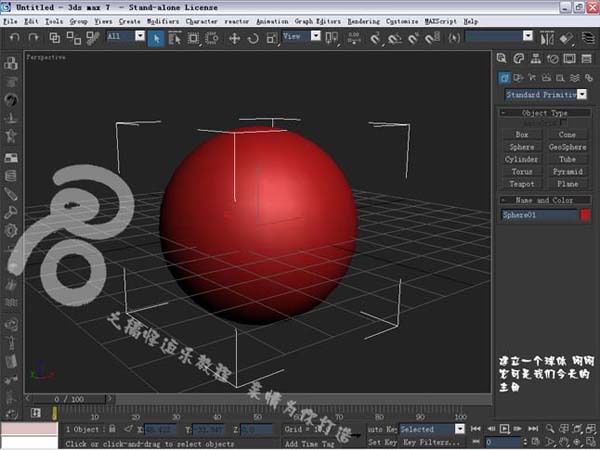Open the View coordinate system dropdown

(x=316, y=36)
